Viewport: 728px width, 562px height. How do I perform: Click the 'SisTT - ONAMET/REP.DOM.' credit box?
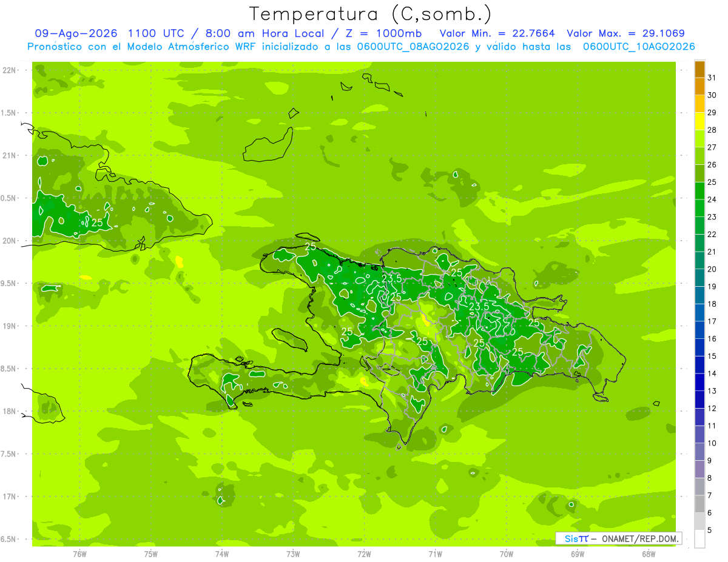click(619, 538)
